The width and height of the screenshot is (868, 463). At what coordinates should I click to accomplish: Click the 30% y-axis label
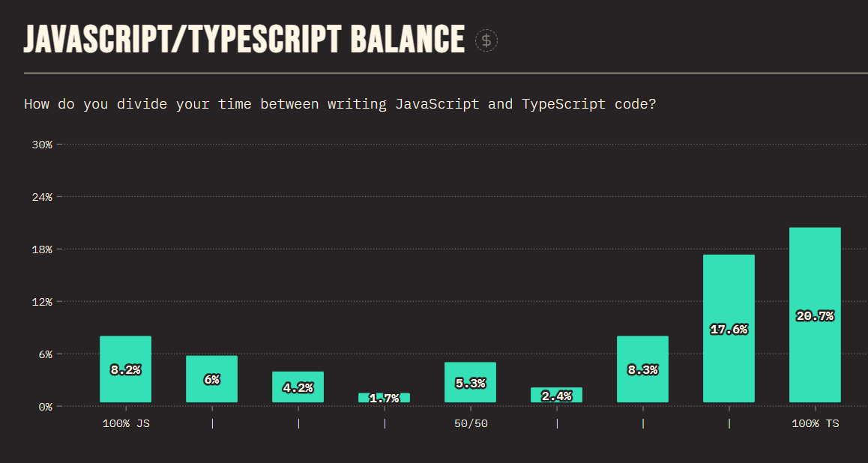42,145
